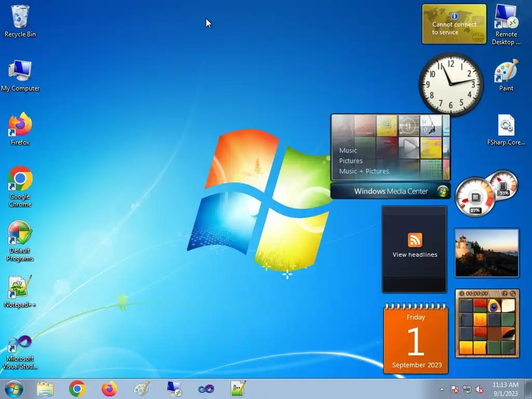Select Pictures in the Media Center gadget

click(351, 161)
